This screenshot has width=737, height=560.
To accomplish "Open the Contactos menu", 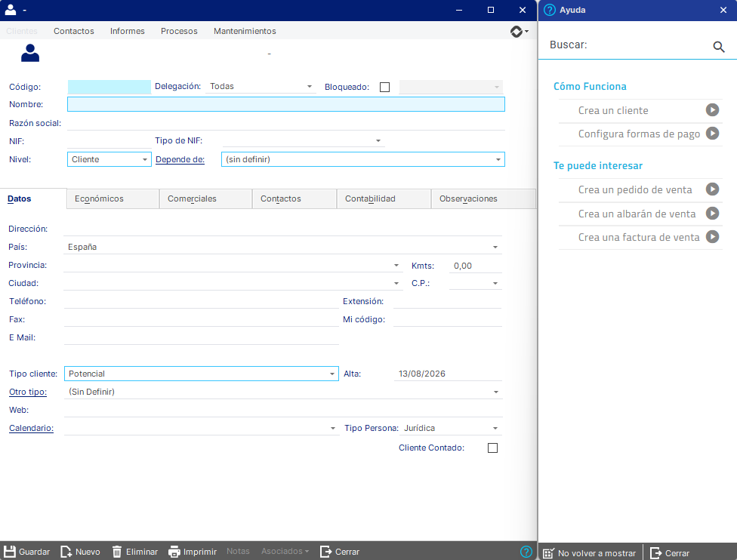I will pos(74,31).
